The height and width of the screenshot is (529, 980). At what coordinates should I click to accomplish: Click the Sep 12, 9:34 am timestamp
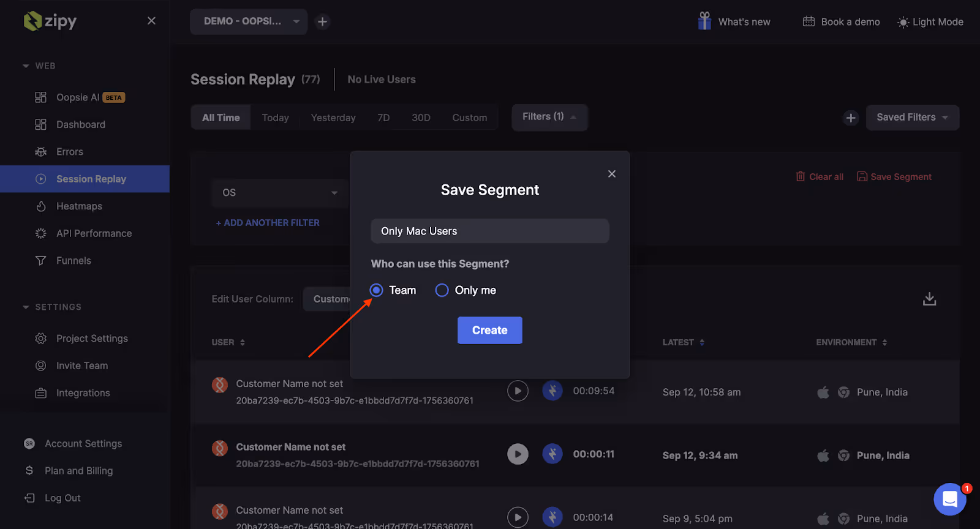tap(700, 456)
